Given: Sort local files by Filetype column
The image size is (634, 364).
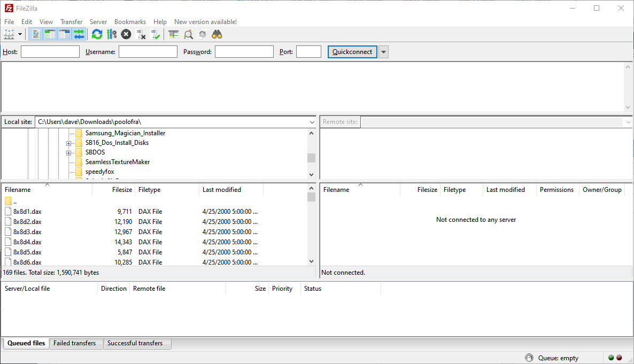Looking at the screenshot, I should pos(167,190).
